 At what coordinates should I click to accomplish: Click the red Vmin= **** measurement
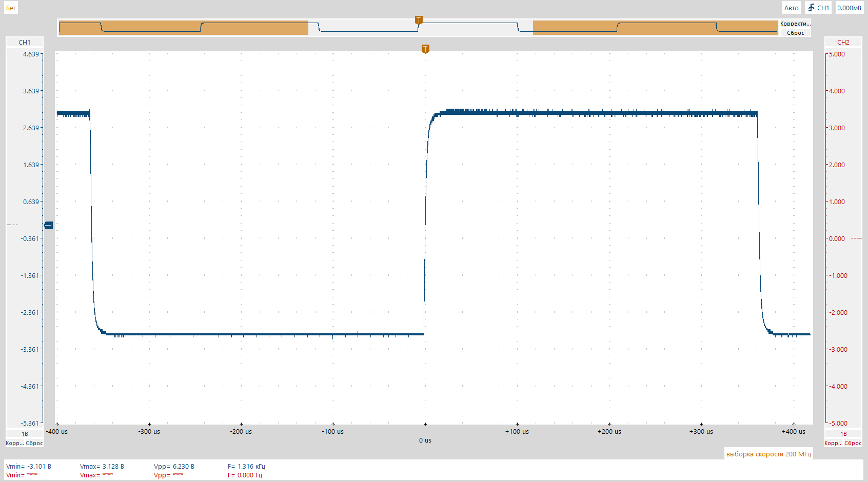(x=22, y=475)
